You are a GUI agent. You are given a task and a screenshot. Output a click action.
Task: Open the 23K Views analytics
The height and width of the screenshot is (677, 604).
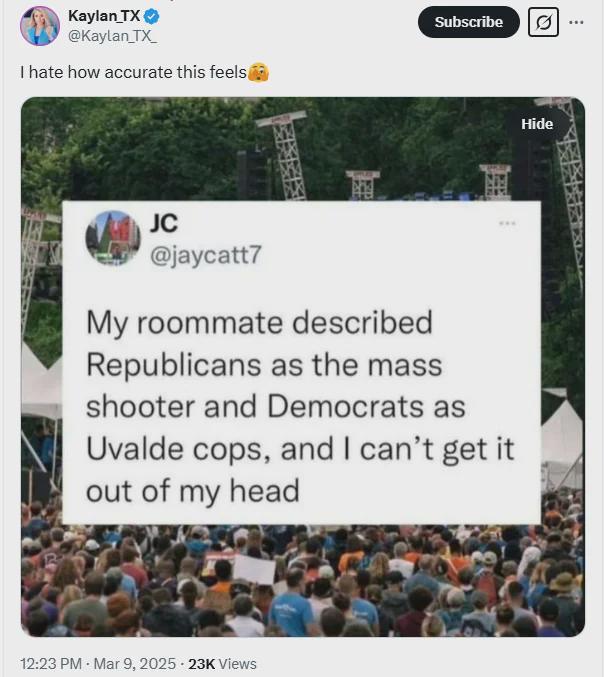222,664
